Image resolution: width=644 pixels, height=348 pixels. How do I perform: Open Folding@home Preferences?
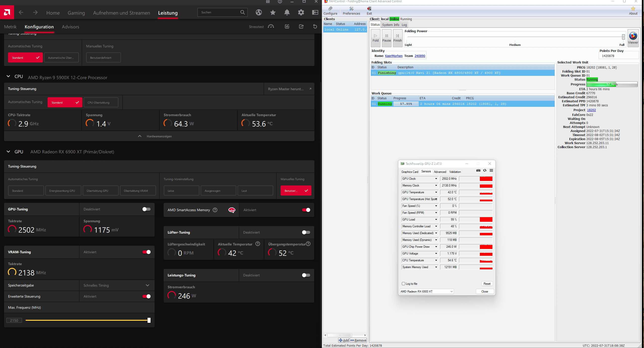(x=351, y=11)
